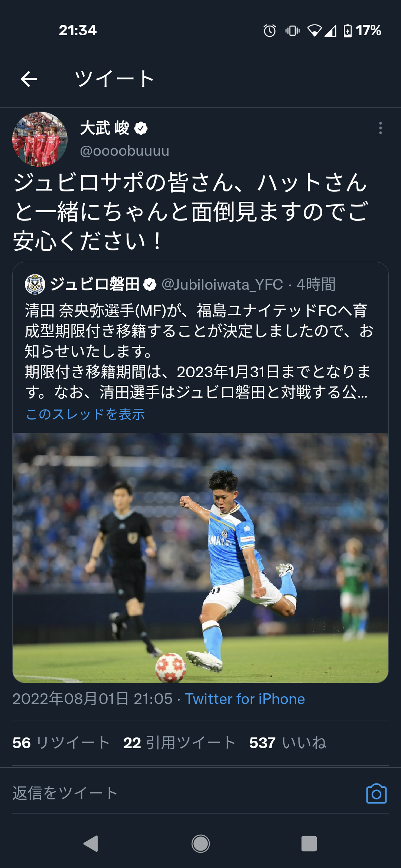
Task: Open the @oooobuuuu handle
Action: click(x=124, y=151)
